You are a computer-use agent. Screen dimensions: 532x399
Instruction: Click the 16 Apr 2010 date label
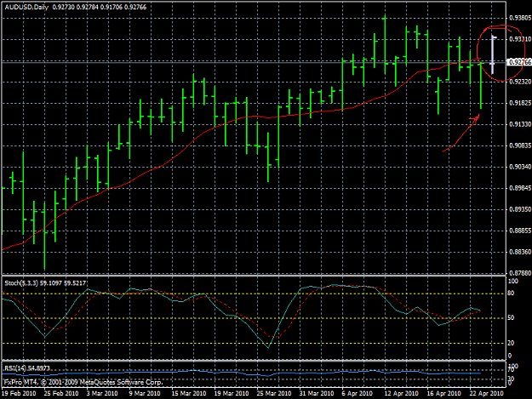pyautogui.click(x=443, y=393)
